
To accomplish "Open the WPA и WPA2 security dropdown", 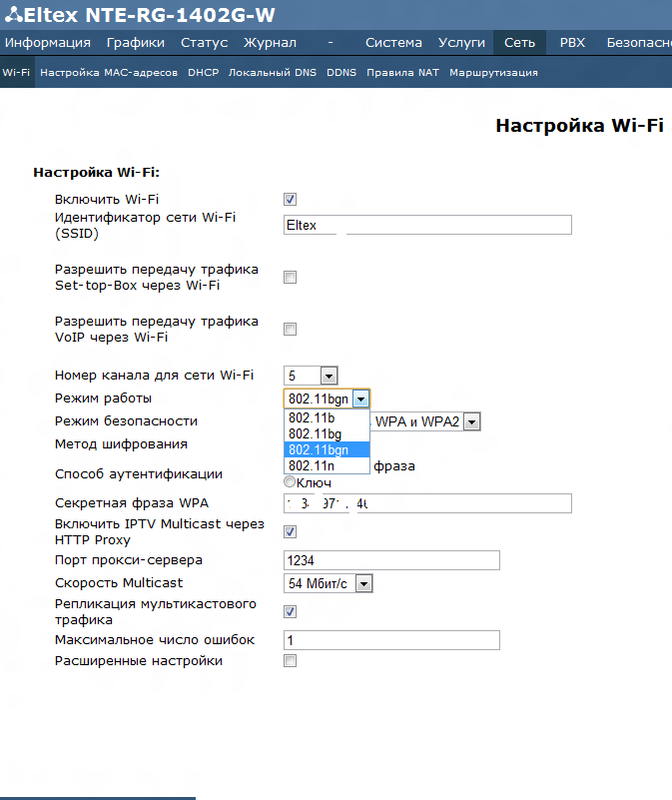I will coord(425,421).
